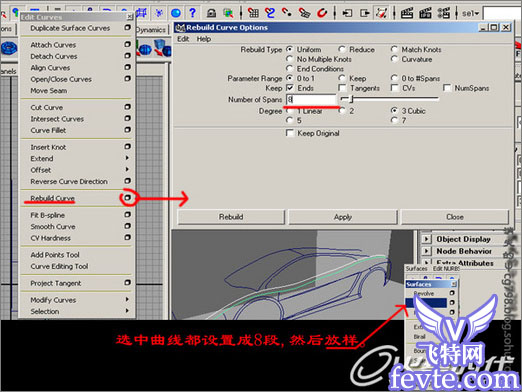This screenshot has width=522, height=392.
Task: Click Number of Spans slider handle
Action: coord(351,99)
